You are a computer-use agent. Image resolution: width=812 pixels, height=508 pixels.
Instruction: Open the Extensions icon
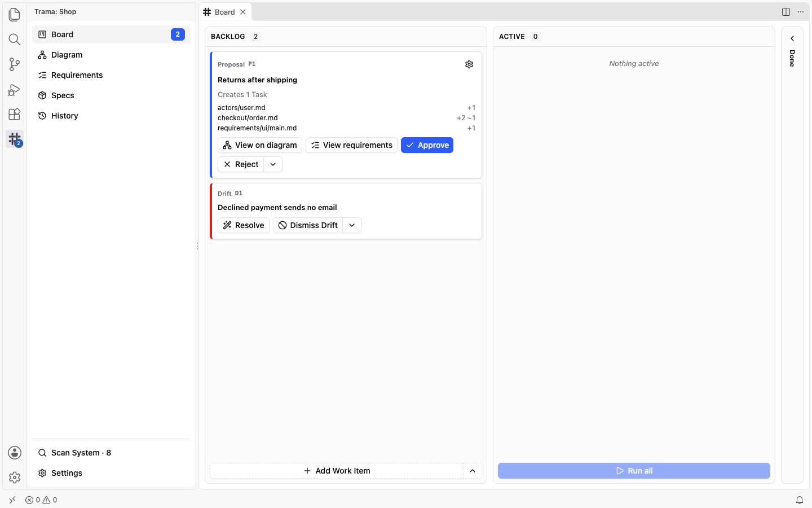[x=15, y=114]
